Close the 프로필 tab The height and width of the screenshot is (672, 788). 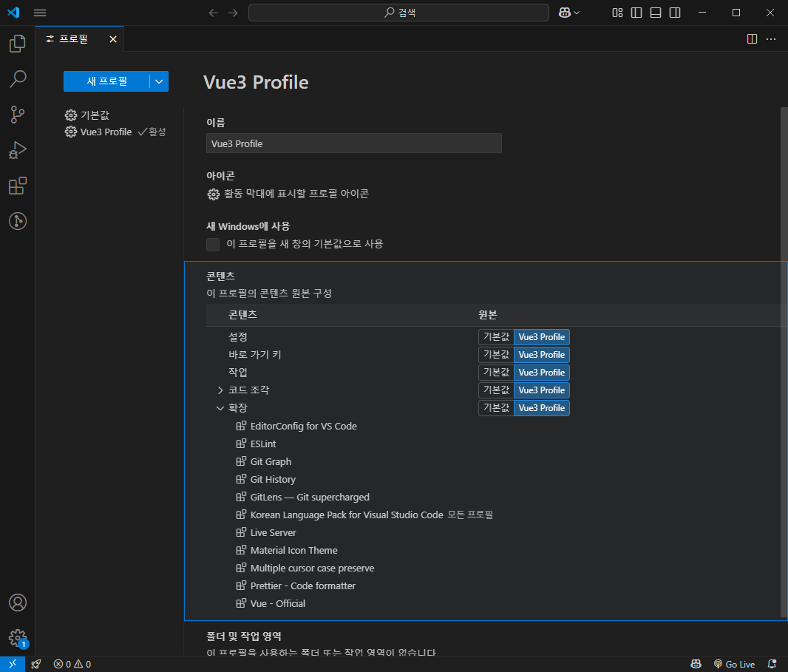(113, 38)
